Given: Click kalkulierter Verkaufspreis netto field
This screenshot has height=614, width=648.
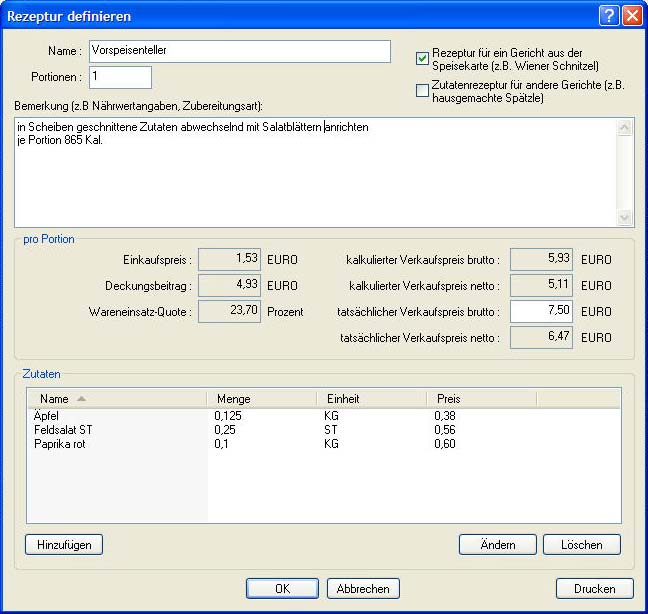Looking at the screenshot, I should coord(541,285).
